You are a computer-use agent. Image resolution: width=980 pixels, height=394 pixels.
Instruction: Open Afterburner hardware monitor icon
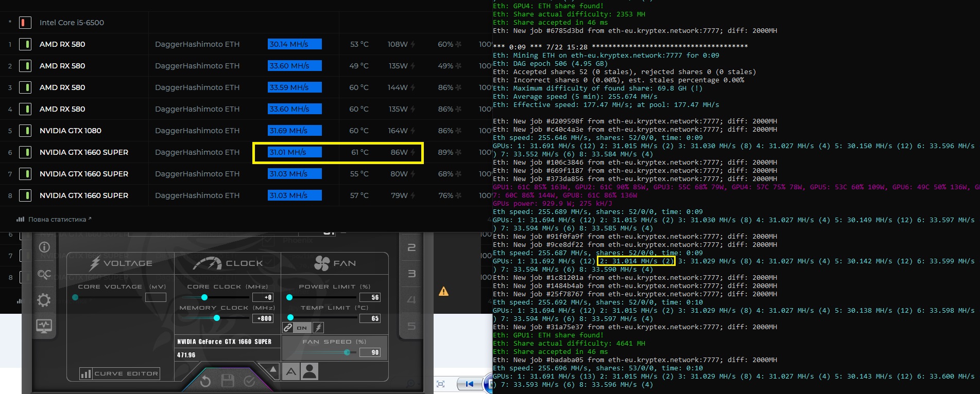pyautogui.click(x=44, y=326)
